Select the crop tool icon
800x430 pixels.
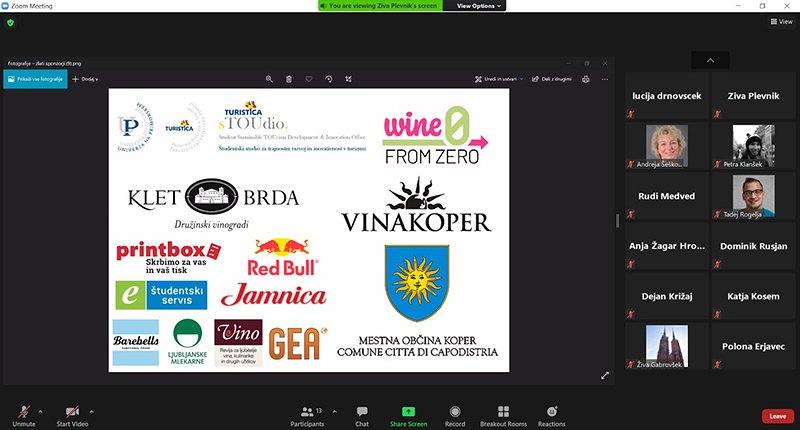pyautogui.click(x=348, y=79)
